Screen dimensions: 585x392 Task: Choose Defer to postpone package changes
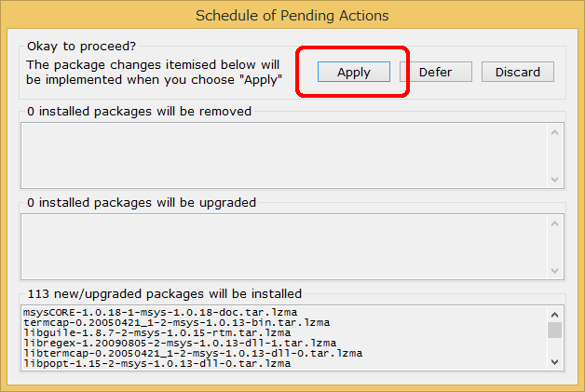[435, 72]
